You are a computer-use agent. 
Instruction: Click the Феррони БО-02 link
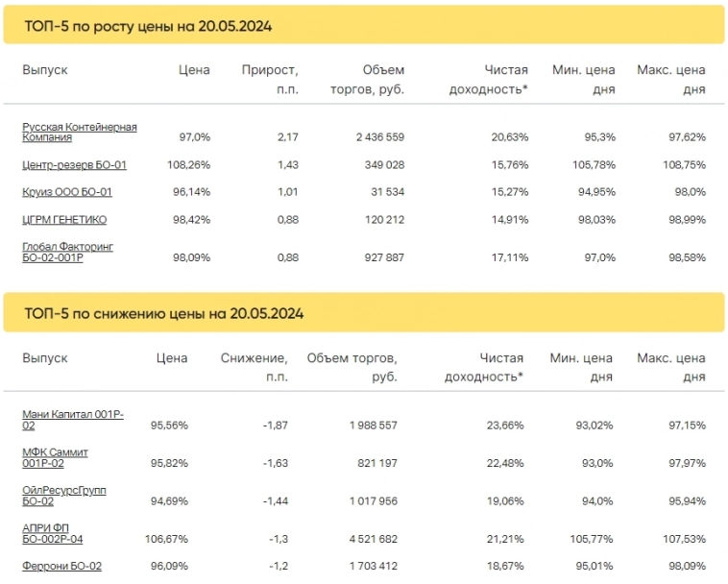[x=61, y=567]
